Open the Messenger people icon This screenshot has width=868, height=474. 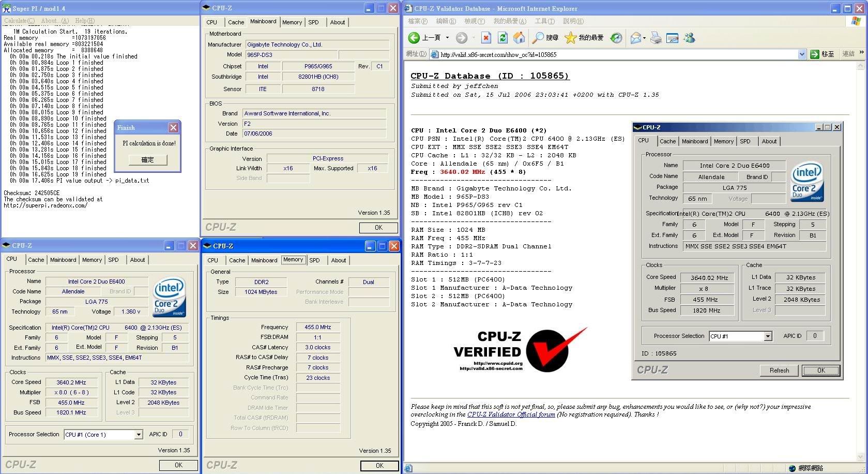tap(689, 38)
